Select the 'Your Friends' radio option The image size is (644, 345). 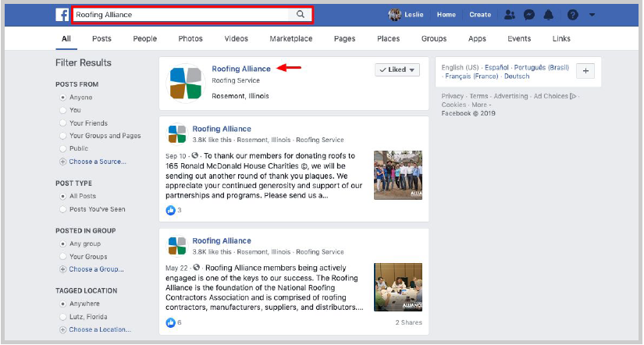(x=63, y=123)
